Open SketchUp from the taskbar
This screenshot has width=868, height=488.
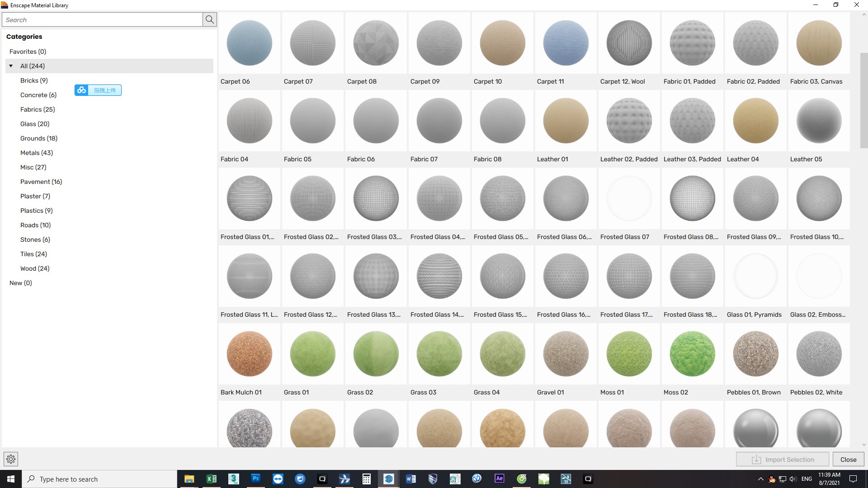click(x=389, y=479)
